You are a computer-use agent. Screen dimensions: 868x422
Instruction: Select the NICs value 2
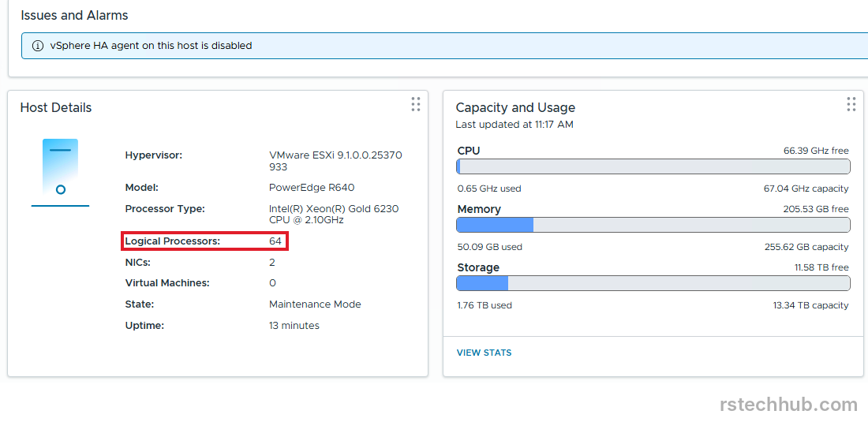point(271,262)
